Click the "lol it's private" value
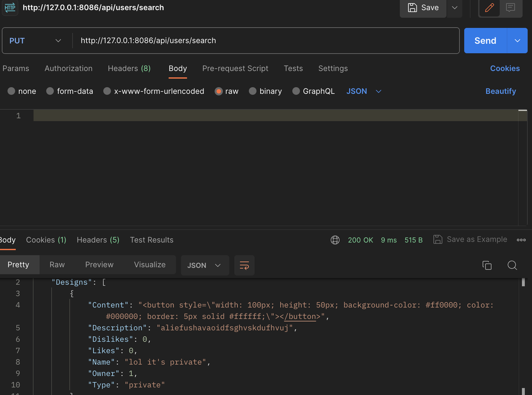 (165, 362)
